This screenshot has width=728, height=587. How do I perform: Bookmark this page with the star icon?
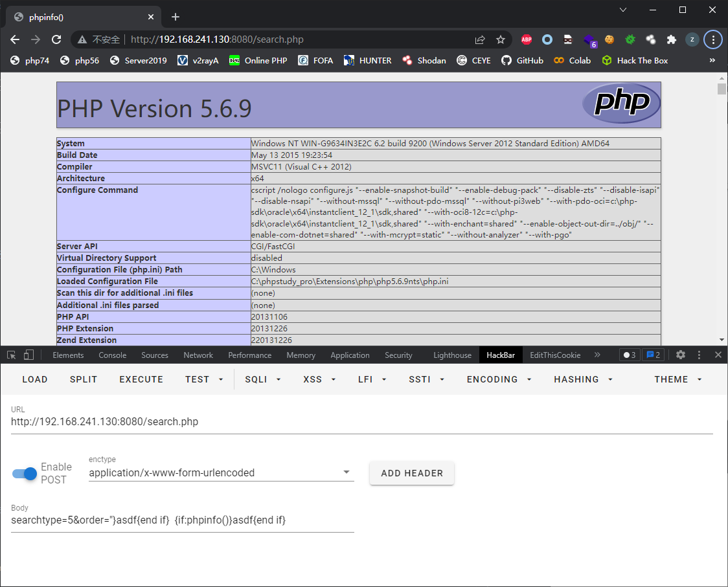click(x=501, y=39)
